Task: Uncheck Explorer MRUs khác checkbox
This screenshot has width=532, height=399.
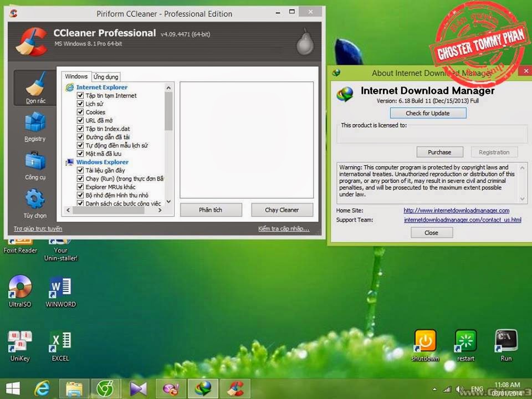Action: click(x=80, y=187)
